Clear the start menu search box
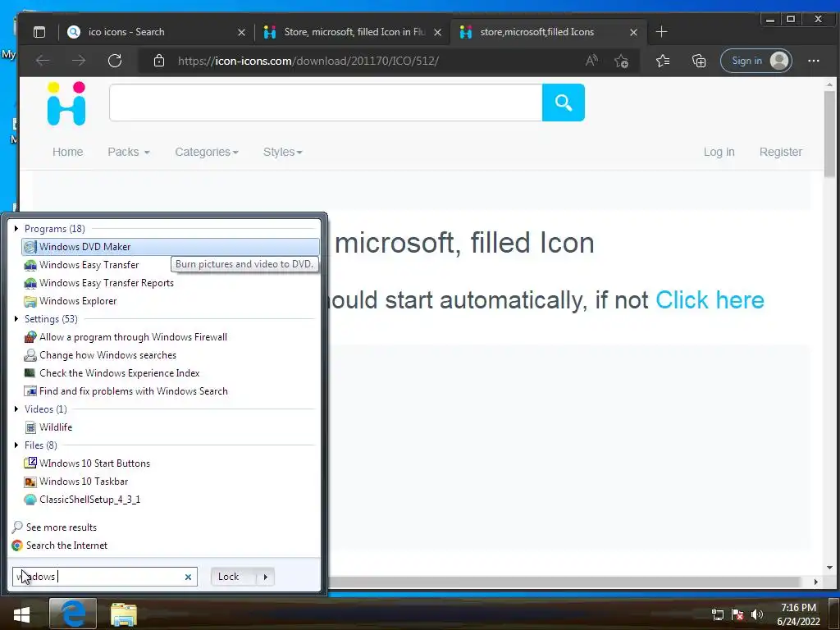 tap(188, 577)
